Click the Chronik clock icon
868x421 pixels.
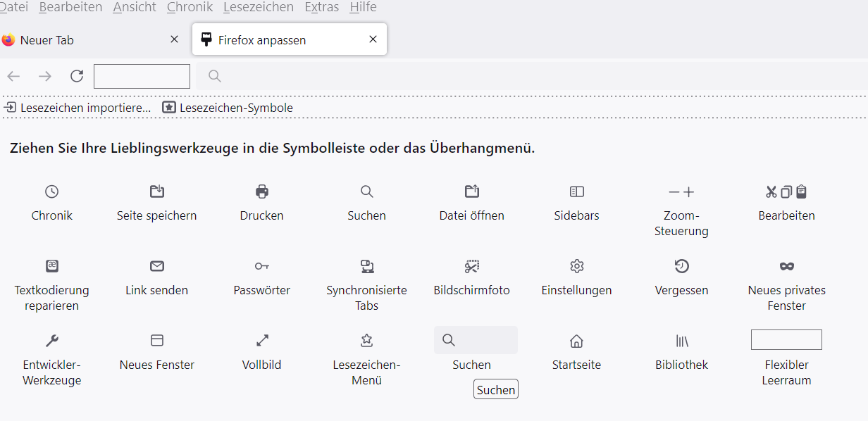coord(51,191)
